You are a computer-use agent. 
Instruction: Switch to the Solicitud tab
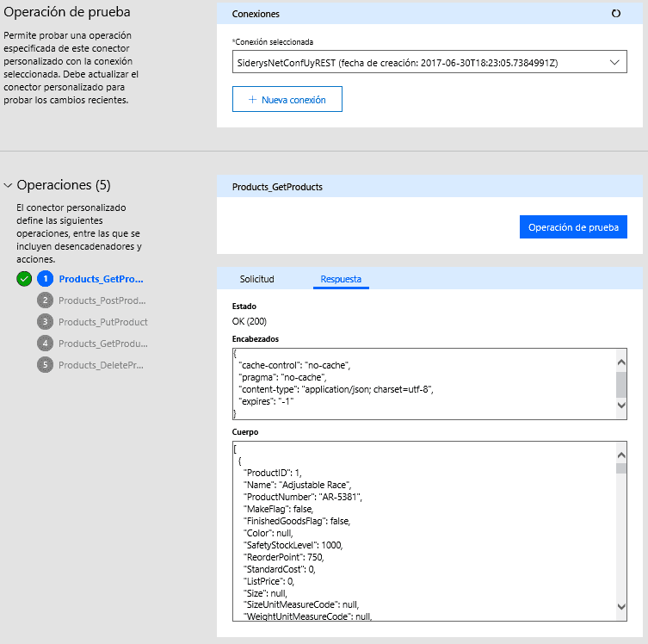tap(256, 279)
